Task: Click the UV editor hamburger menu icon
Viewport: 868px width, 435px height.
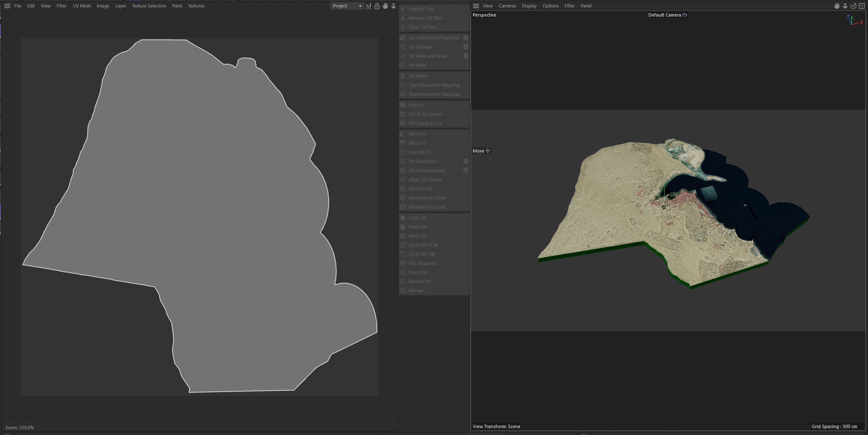Action: pyautogui.click(x=7, y=6)
